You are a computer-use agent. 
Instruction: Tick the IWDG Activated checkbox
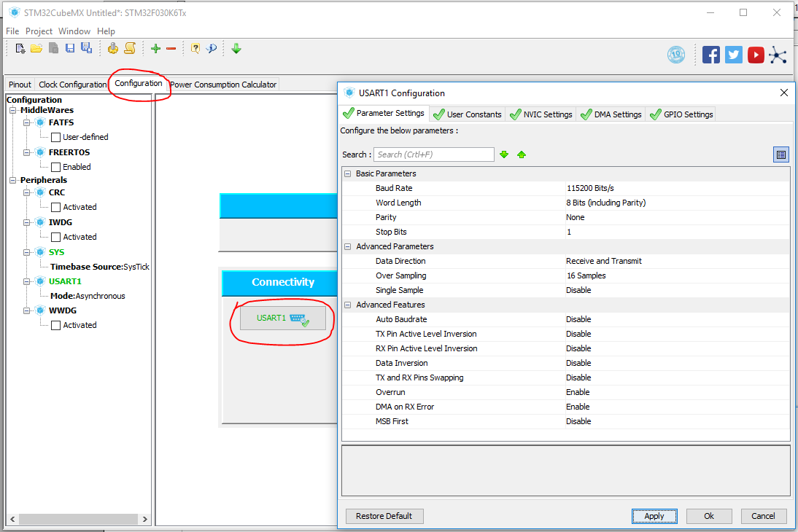coord(56,237)
